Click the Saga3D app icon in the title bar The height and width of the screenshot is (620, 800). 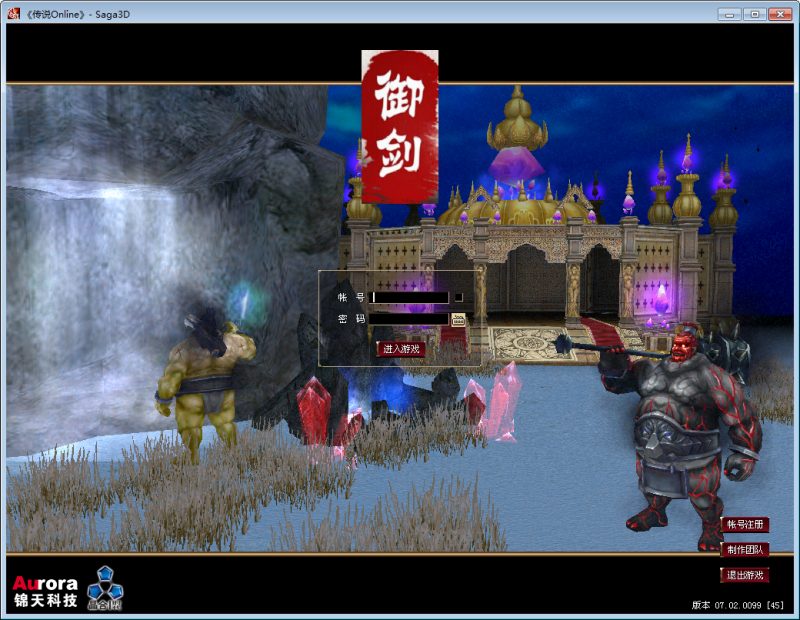pyautogui.click(x=14, y=14)
